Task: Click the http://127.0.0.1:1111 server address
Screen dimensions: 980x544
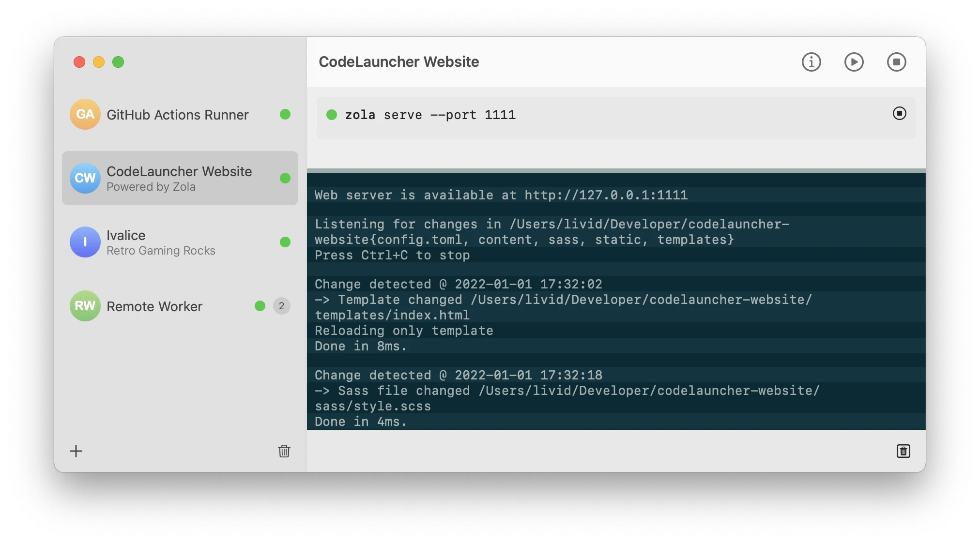Action: 606,195
